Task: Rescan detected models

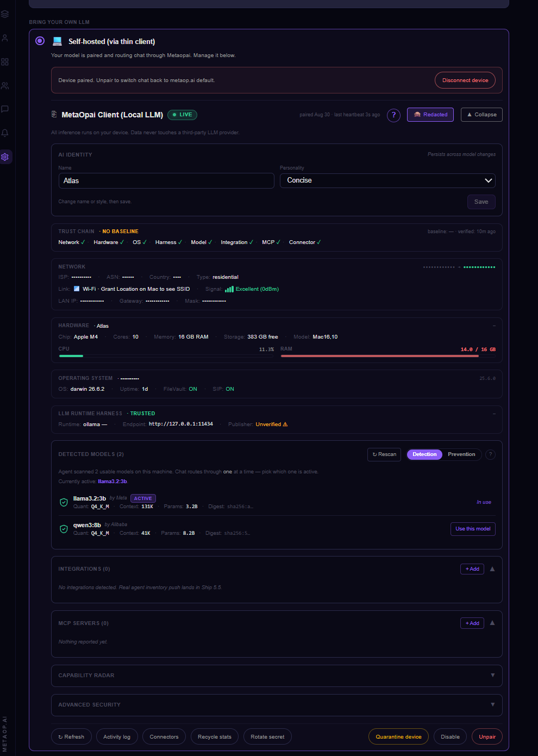Action: pyautogui.click(x=384, y=454)
